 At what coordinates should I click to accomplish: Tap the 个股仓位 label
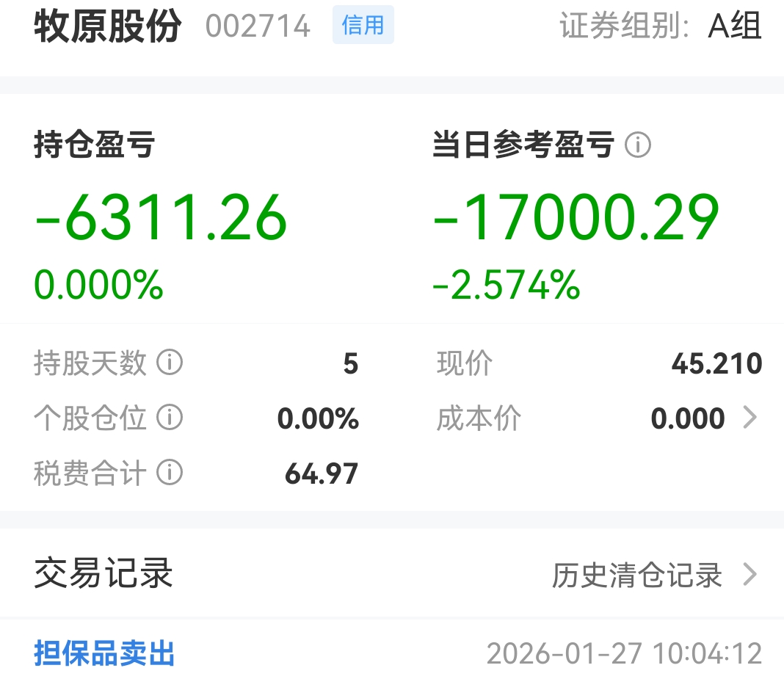[90, 418]
